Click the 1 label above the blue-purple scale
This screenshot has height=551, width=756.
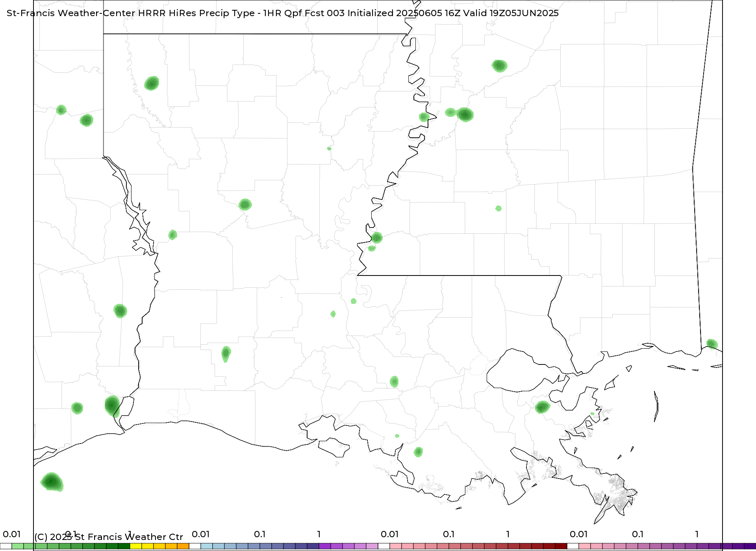pyautogui.click(x=319, y=534)
